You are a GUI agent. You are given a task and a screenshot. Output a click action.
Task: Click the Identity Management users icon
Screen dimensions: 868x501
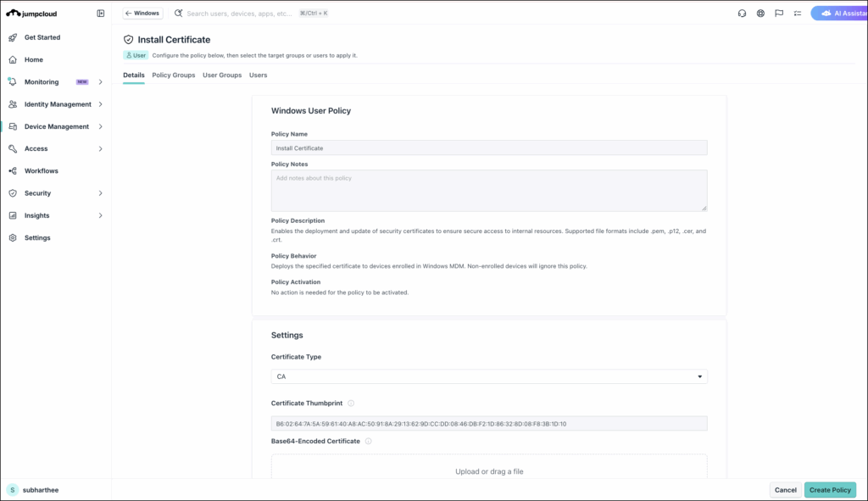(13, 104)
